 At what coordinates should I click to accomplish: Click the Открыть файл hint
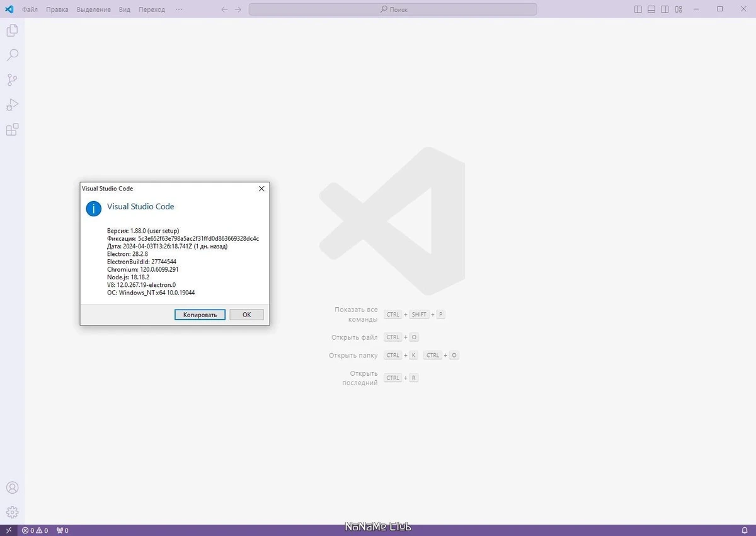(x=354, y=337)
